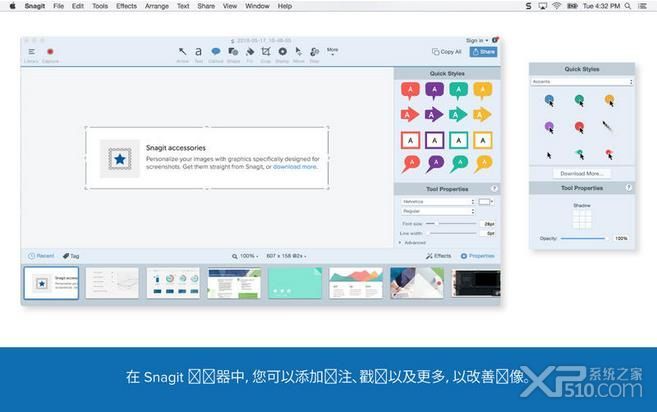Click the Download More button
This screenshot has height=412, width=657.
pos(582,174)
